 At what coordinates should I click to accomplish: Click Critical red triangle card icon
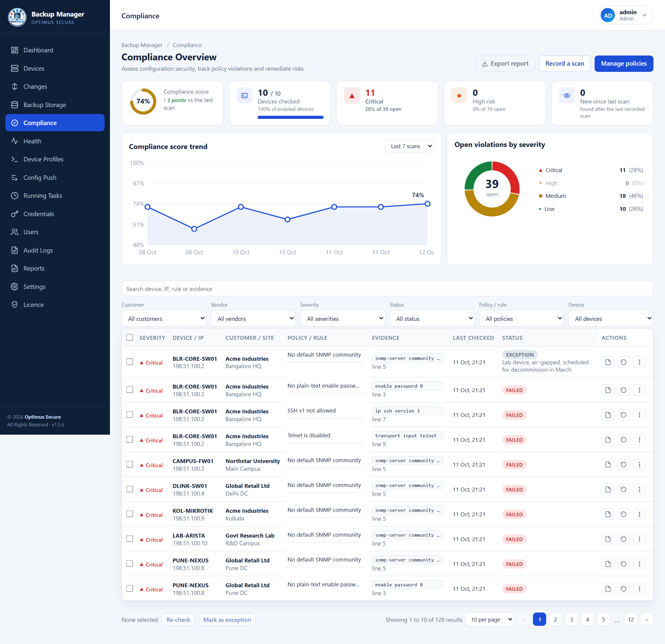(352, 96)
